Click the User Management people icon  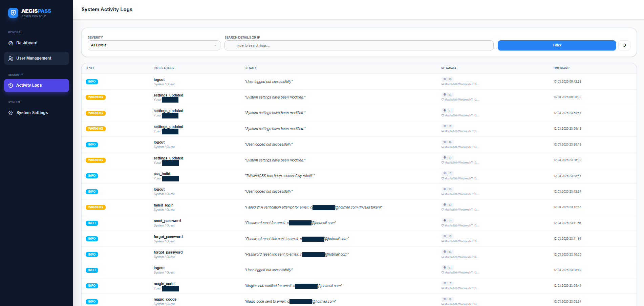(11, 59)
